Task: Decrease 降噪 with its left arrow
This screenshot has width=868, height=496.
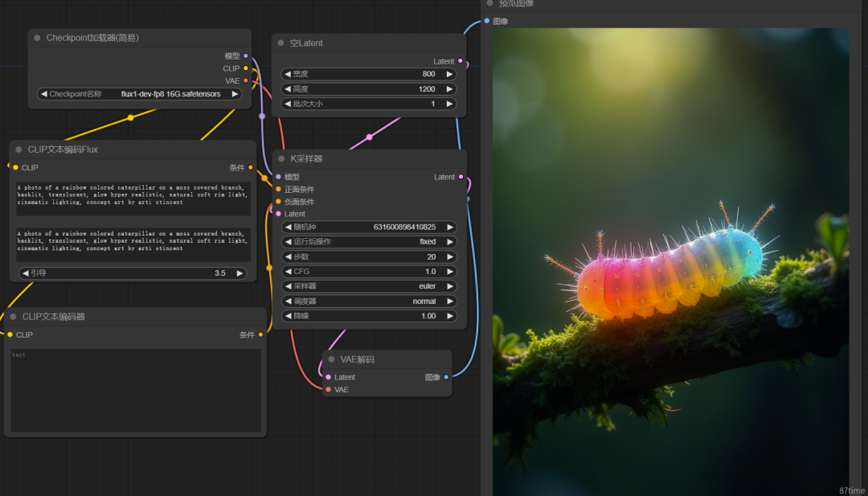Action: click(288, 316)
